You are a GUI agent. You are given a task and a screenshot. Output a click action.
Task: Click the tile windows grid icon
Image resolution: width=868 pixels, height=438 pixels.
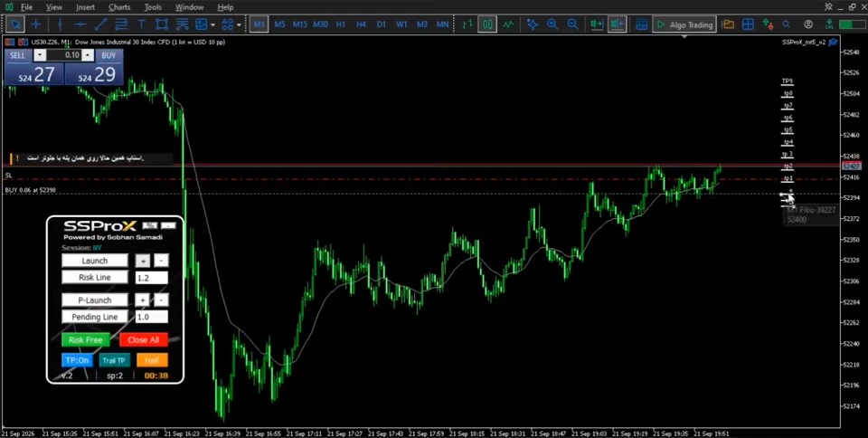(x=748, y=24)
